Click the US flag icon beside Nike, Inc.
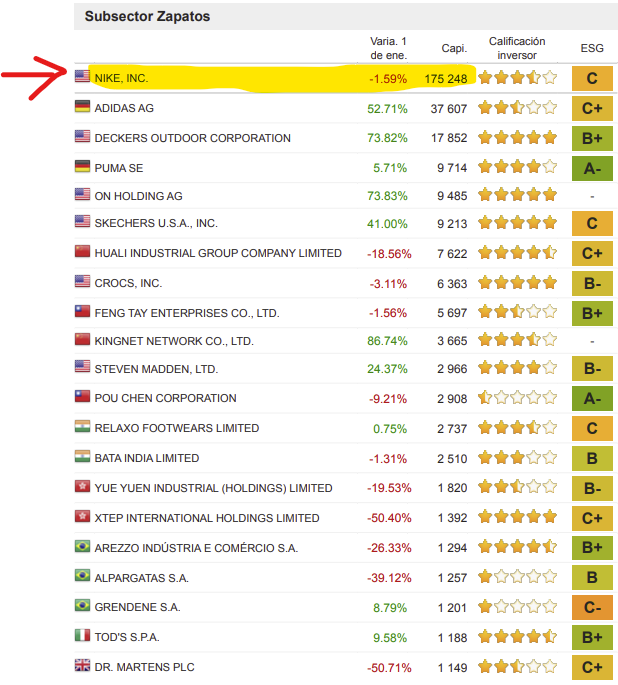 (x=82, y=77)
